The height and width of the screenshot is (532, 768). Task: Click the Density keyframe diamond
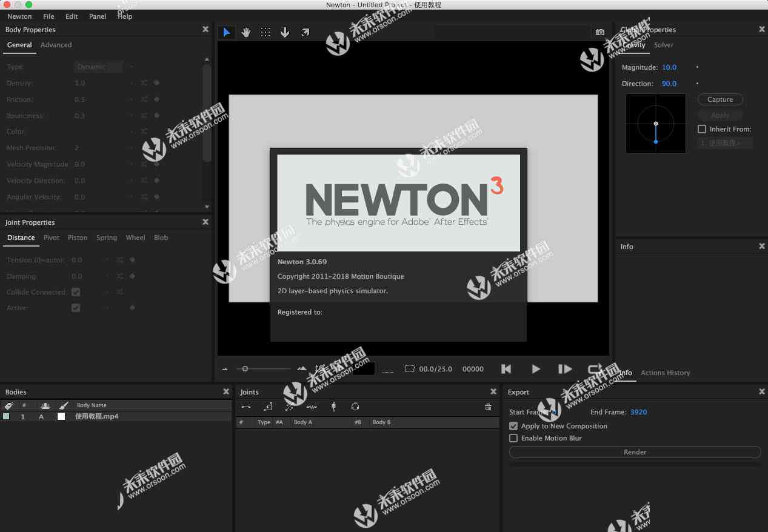pyautogui.click(x=156, y=83)
